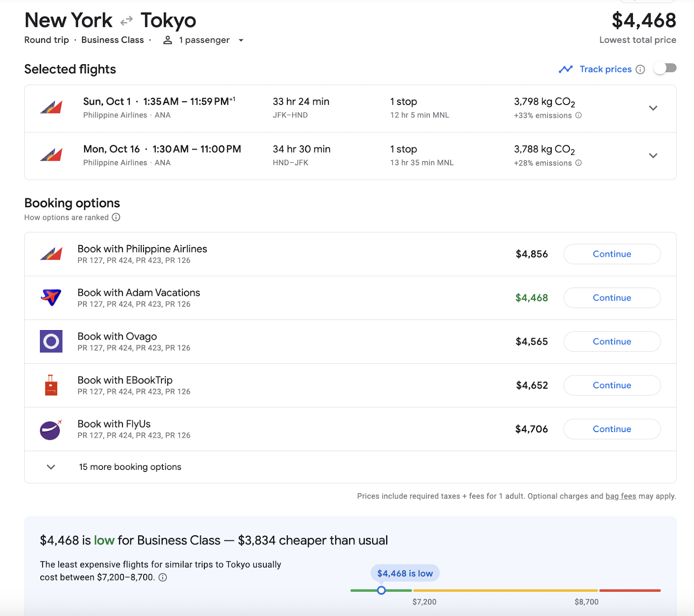Click the '$4,468 is low' price bubble
This screenshot has height=616, width=694.
coord(405,573)
